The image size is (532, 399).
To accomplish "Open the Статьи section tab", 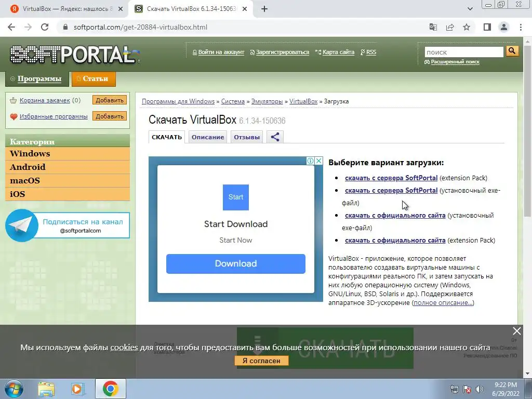I will click(x=94, y=79).
